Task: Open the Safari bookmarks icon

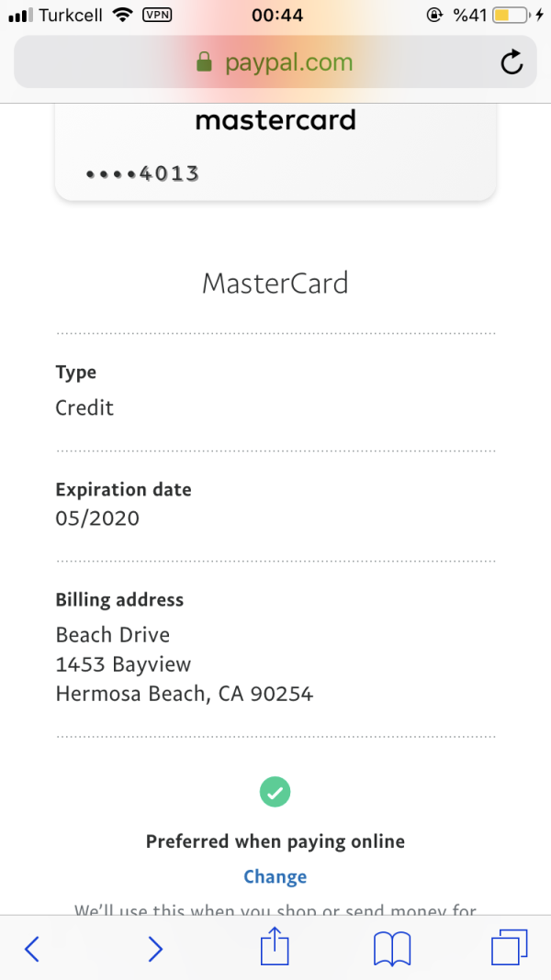Action: tap(393, 948)
